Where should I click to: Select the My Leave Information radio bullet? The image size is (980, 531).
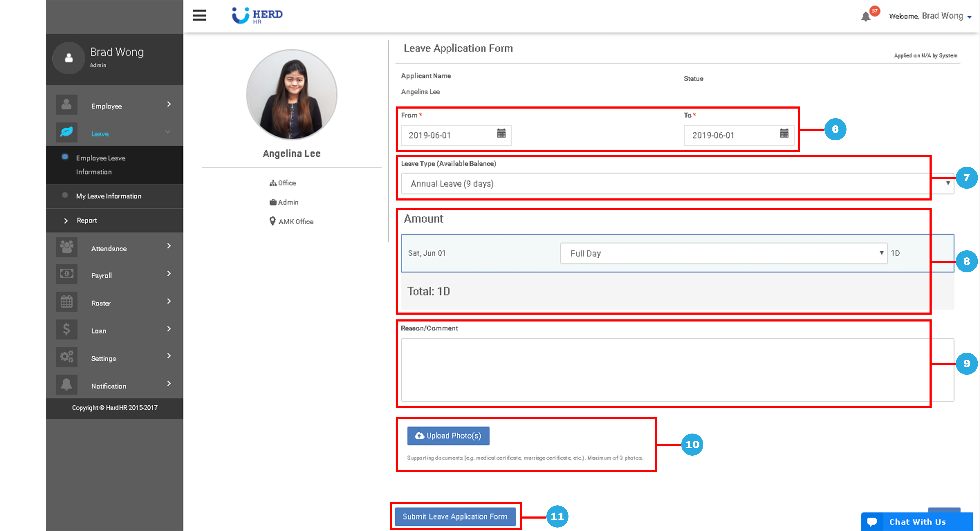point(65,195)
